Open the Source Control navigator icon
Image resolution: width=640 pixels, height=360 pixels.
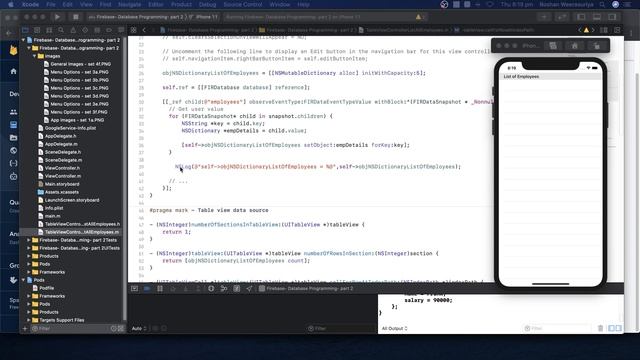[37, 30]
